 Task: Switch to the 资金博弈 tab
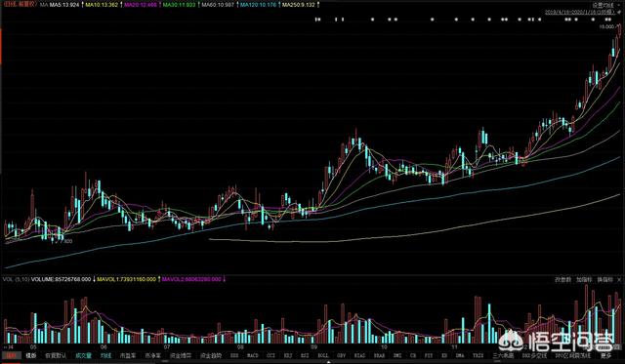tap(181, 355)
